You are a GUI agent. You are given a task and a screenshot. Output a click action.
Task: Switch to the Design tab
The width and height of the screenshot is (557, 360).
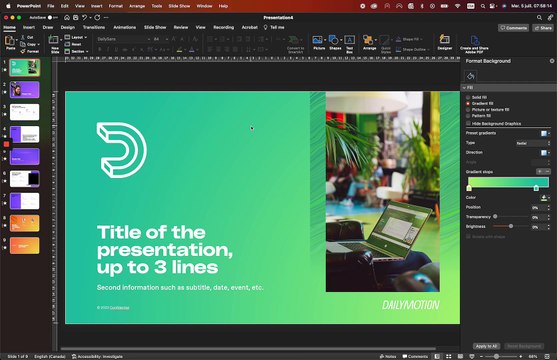(x=67, y=27)
